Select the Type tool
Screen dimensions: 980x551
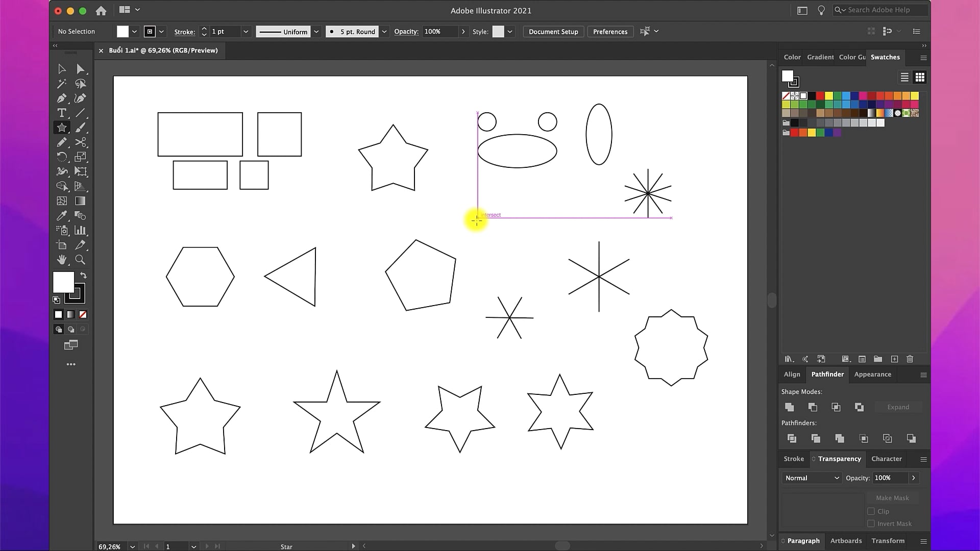pos(62,113)
